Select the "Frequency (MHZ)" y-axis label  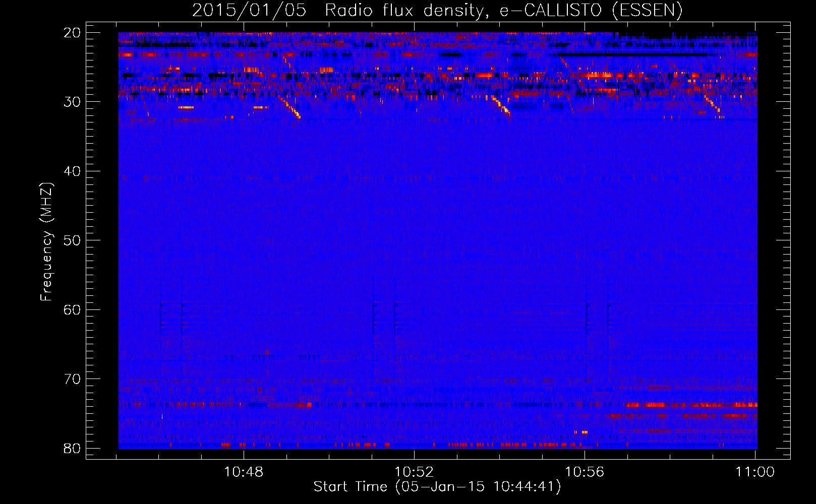pos(46,241)
